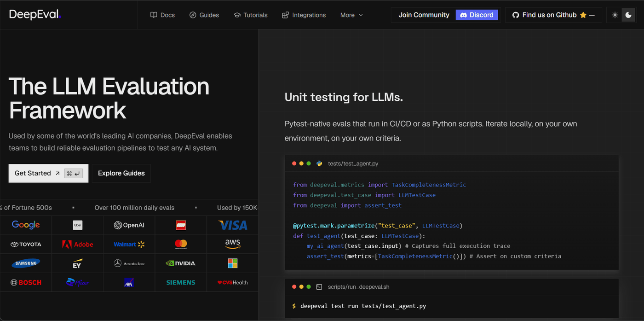Click the scripts/run_deepeval.sh file name
Viewport: 644px width, 321px height.
pos(359,287)
